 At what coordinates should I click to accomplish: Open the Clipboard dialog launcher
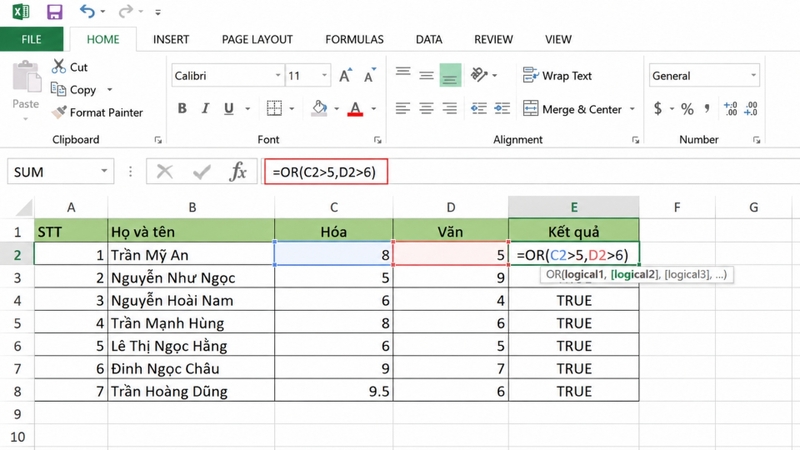[158, 140]
